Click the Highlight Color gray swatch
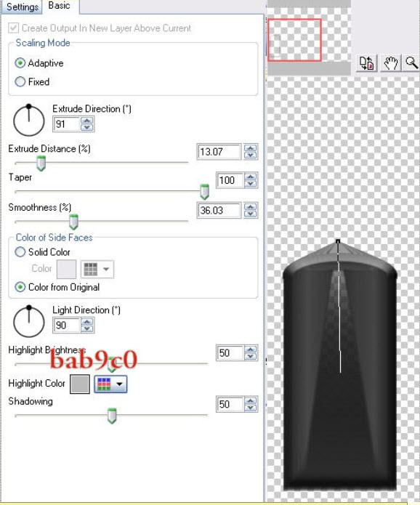 [80, 384]
